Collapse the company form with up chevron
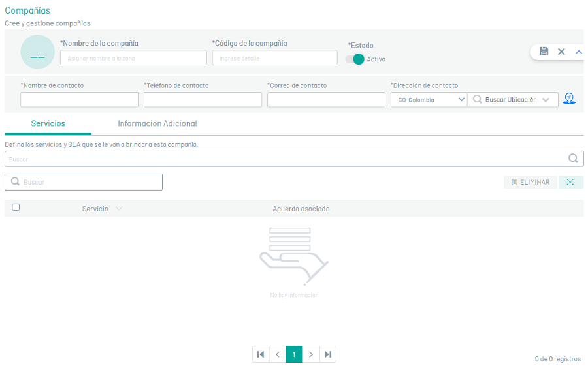The image size is (588, 368). [x=578, y=52]
